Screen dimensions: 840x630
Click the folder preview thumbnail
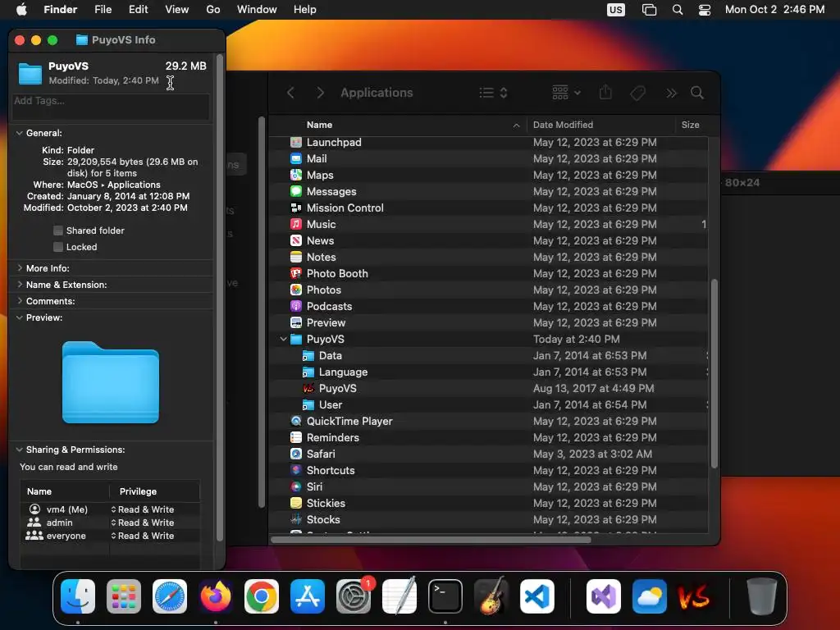tap(111, 382)
